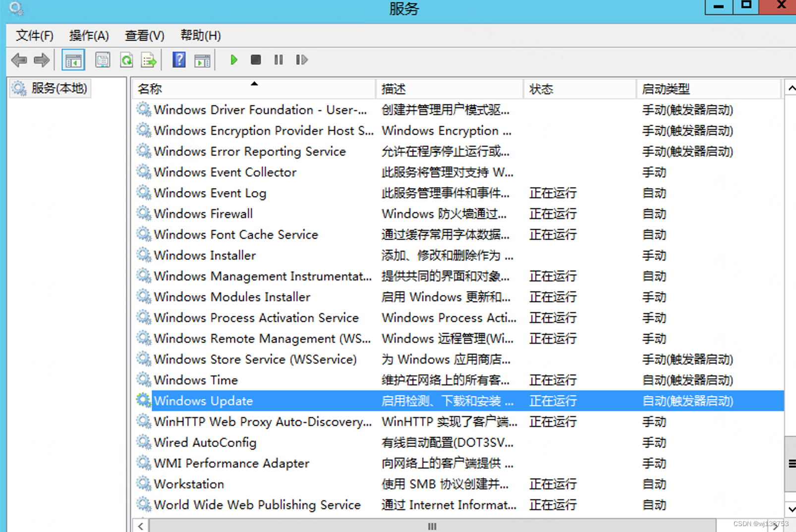Click gear icon beside Windows Time
This screenshot has height=532, width=796.
(144, 380)
